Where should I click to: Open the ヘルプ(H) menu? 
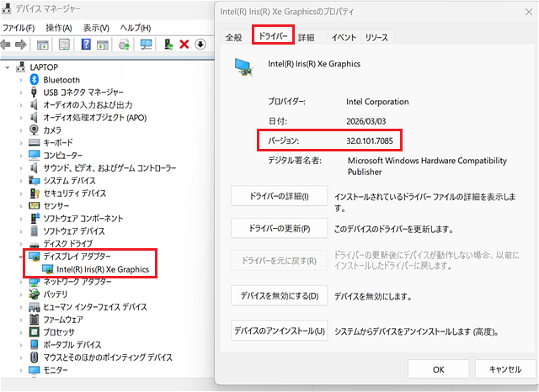pyautogui.click(x=136, y=28)
